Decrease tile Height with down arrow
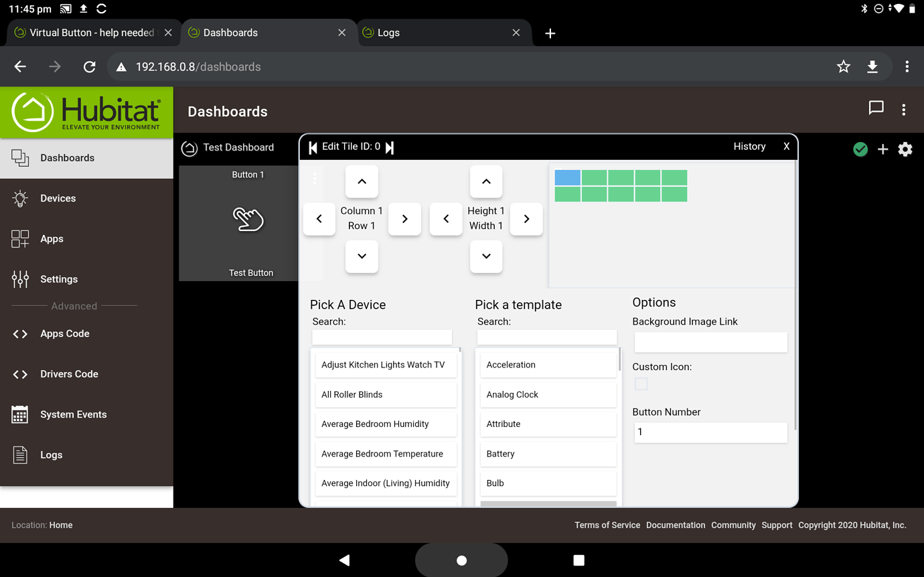924x577 pixels. tap(486, 256)
